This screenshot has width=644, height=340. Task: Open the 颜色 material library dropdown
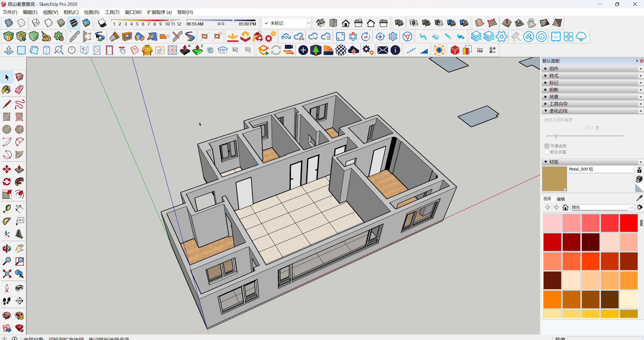[x=631, y=207]
